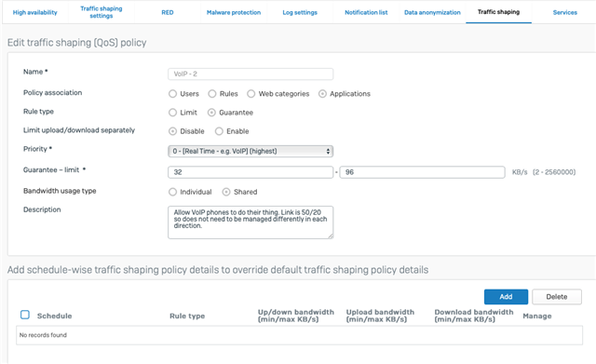This screenshot has width=596, height=364.
Task: Select the active Traffic shaping tab
Action: pos(498,12)
